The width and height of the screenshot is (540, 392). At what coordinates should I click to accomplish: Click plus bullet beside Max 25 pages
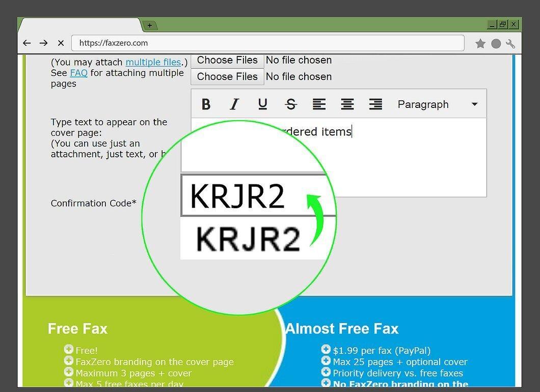(x=326, y=360)
